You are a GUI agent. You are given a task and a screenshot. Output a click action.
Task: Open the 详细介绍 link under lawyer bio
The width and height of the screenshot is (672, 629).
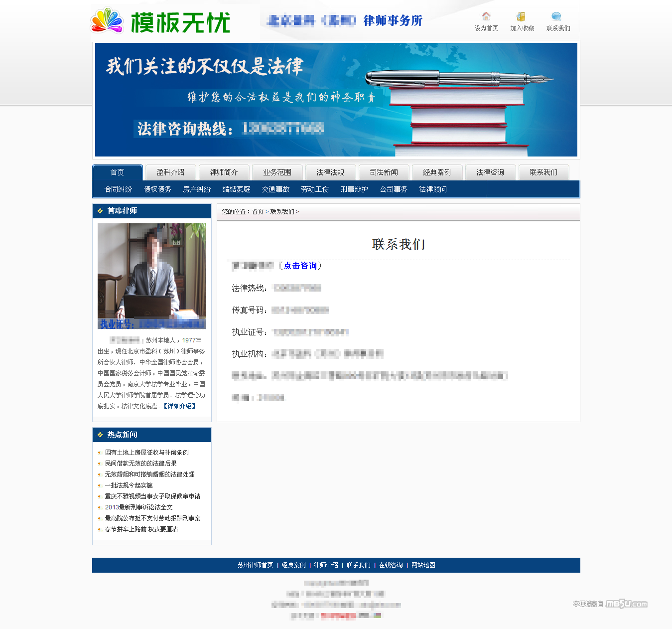tap(180, 406)
